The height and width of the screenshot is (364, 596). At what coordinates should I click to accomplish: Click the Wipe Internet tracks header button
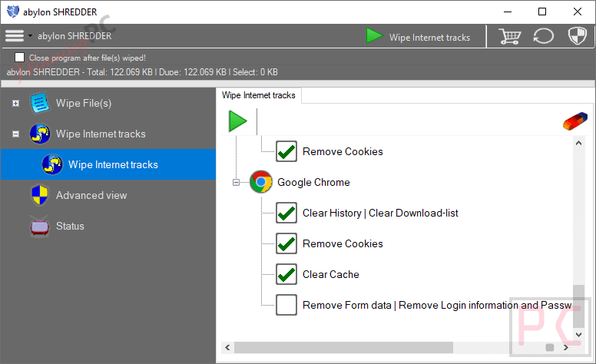point(429,37)
